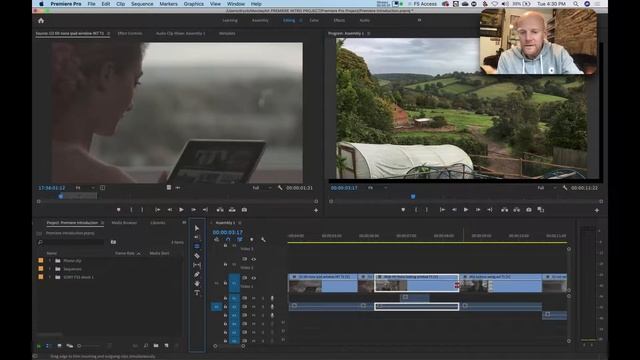
Task: Switch to the Audio workspace
Action: coord(364,20)
